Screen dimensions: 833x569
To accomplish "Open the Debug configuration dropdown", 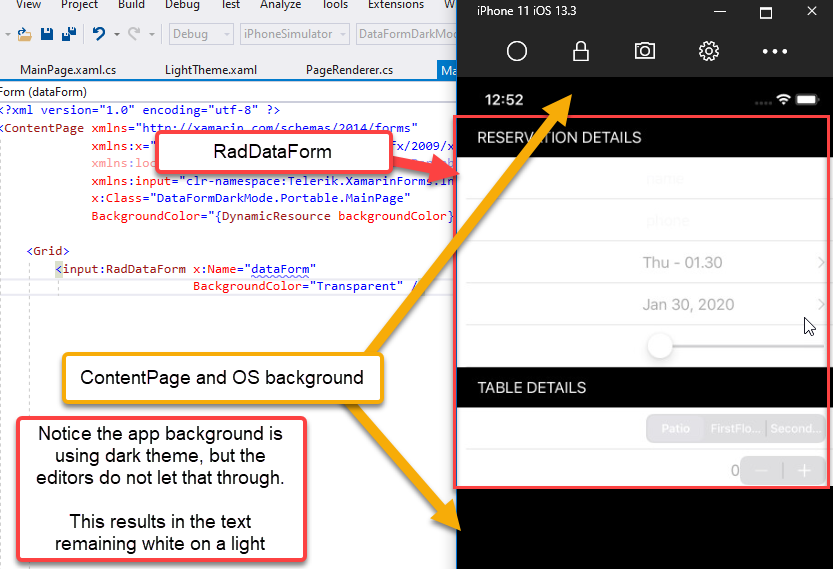I will 201,34.
